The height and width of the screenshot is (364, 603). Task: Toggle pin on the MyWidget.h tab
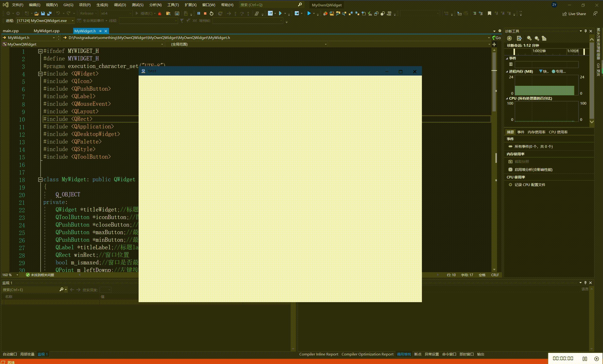coord(100,31)
